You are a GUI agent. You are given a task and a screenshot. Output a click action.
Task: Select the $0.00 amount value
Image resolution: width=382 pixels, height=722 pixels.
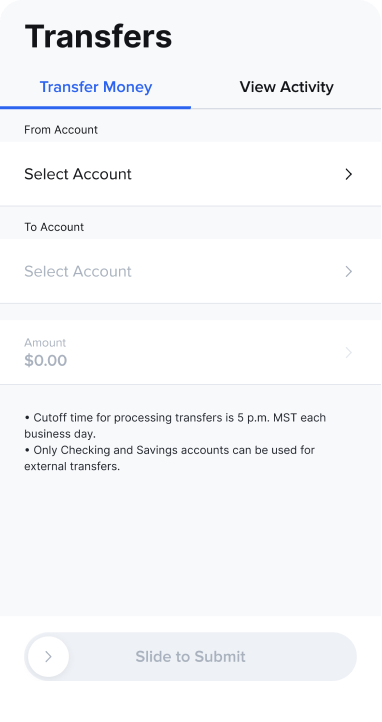click(x=46, y=361)
